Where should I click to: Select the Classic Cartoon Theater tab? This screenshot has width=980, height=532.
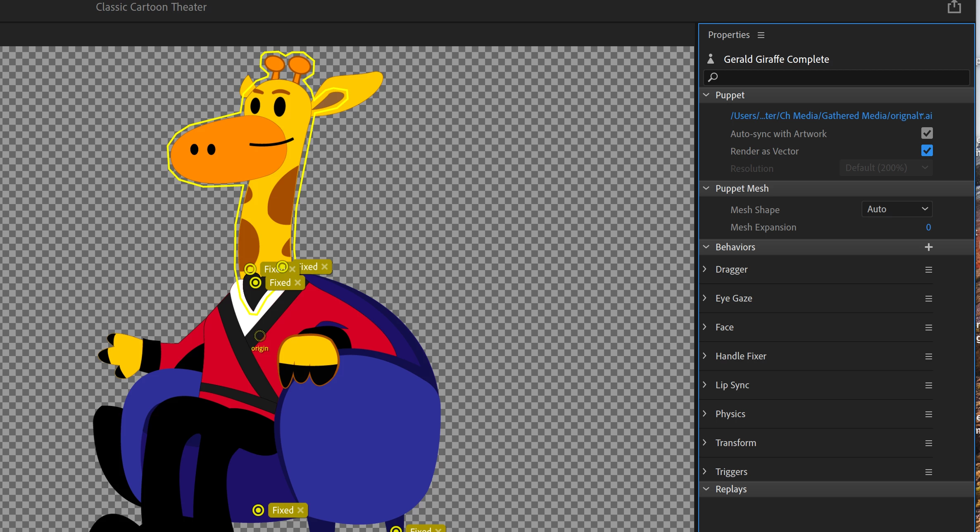(x=151, y=7)
